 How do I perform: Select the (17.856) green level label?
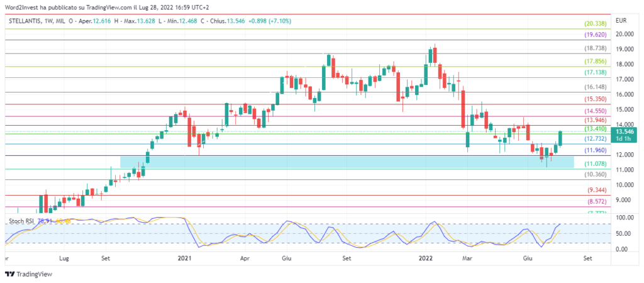tap(595, 62)
